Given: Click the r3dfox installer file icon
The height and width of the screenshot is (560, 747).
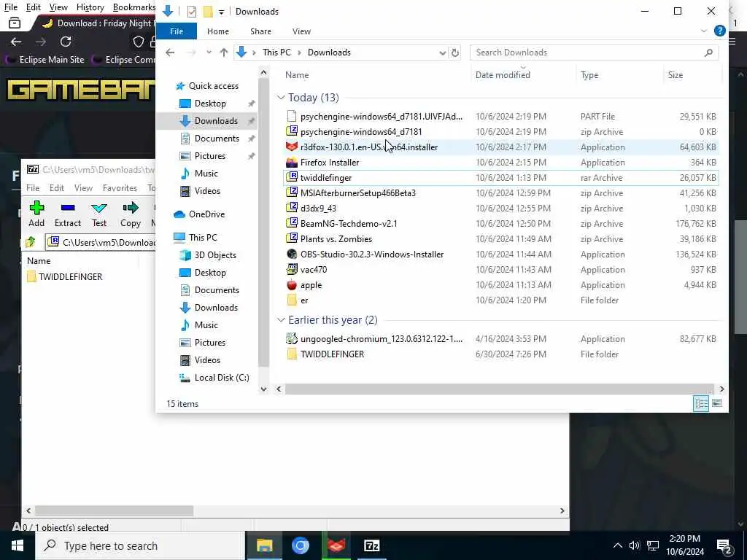Looking at the screenshot, I should (x=292, y=147).
